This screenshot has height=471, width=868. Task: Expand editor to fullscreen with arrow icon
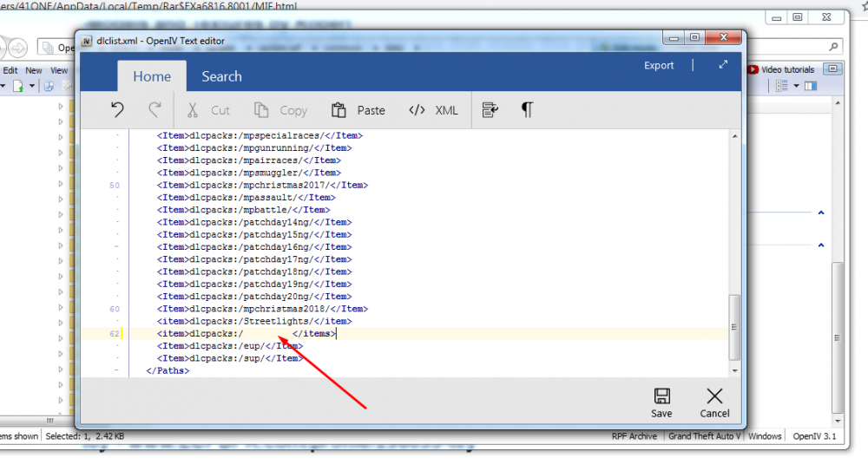723,65
